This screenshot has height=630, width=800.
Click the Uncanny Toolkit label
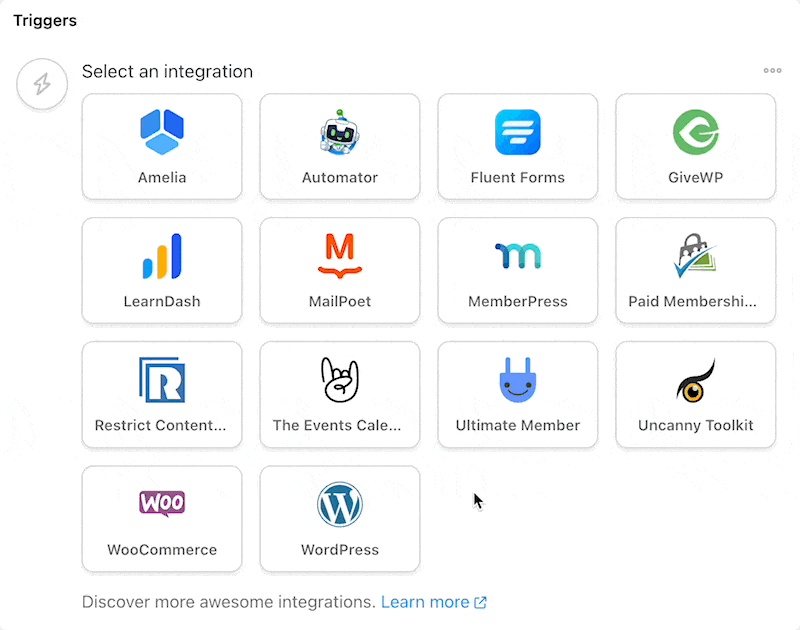(x=696, y=425)
